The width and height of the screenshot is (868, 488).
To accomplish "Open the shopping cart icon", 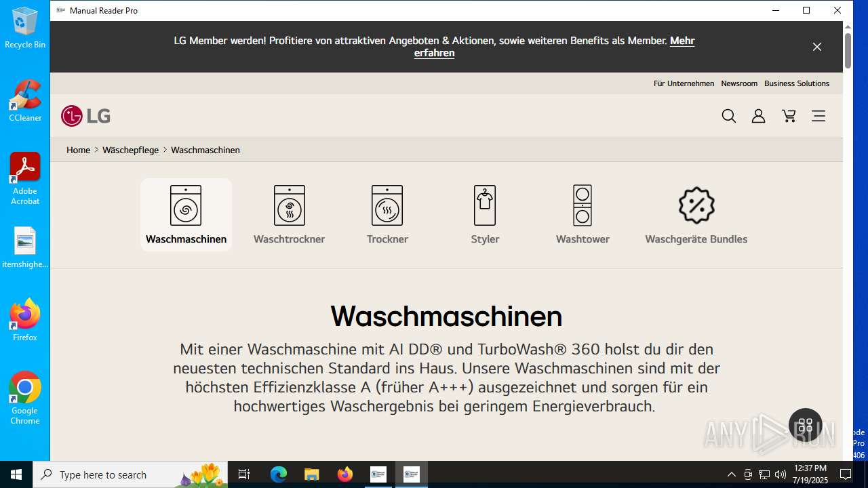I will [x=789, y=116].
